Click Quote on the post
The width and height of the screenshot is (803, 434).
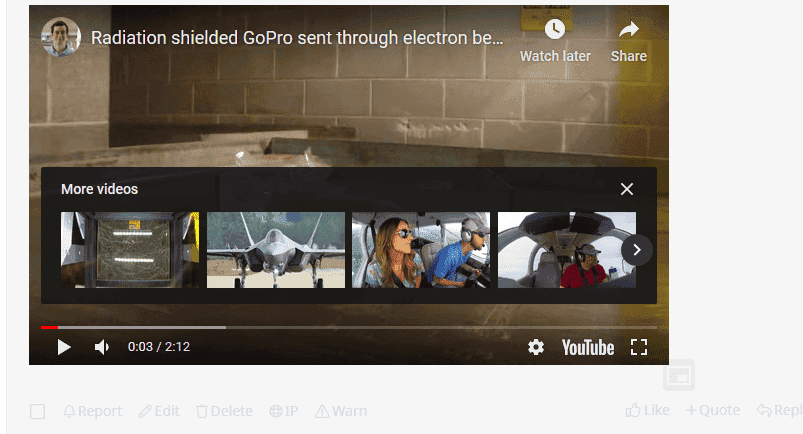[x=713, y=410]
